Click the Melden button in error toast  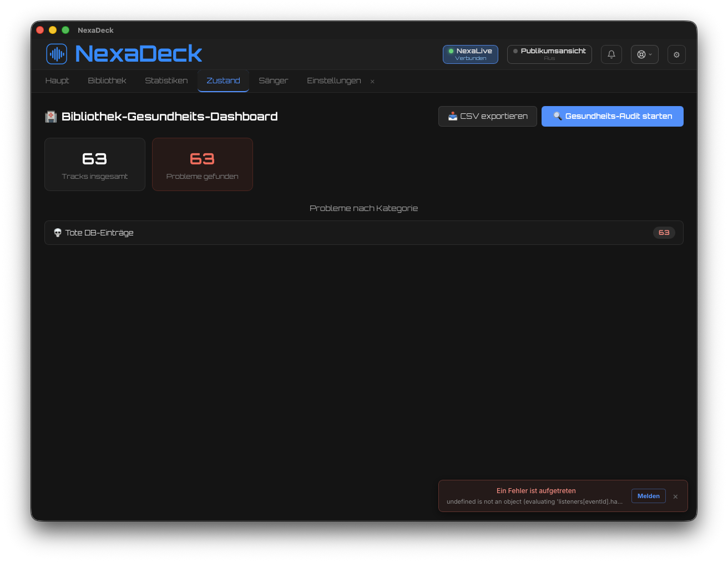[x=649, y=496]
